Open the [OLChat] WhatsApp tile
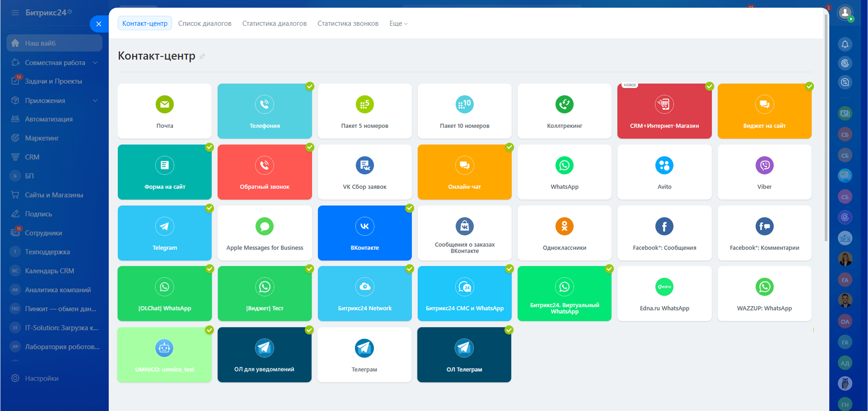 (x=165, y=293)
